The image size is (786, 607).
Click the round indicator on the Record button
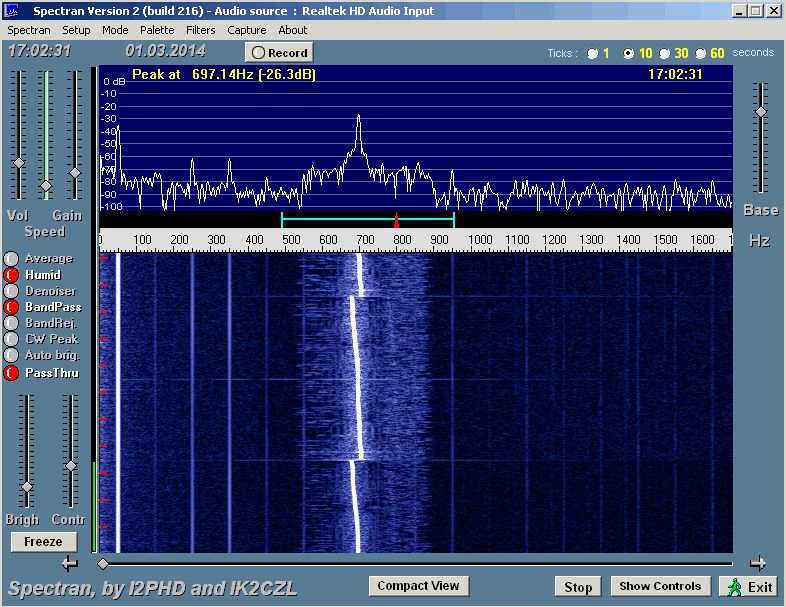tap(258, 52)
